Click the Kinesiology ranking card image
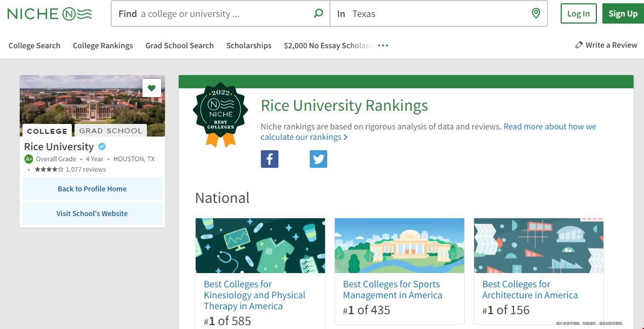The height and width of the screenshot is (329, 644). [260, 246]
